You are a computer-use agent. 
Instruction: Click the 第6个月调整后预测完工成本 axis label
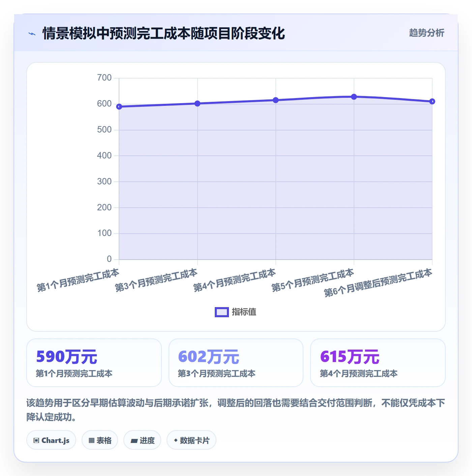tap(378, 283)
